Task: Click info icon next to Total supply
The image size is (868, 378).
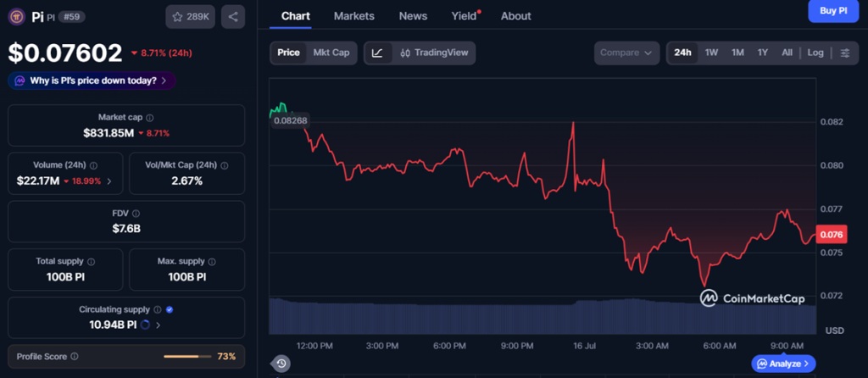Action: (x=91, y=262)
